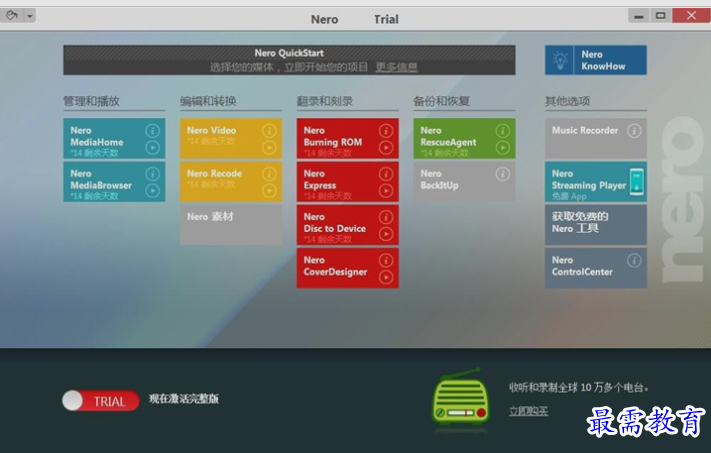
Task: Click the 立即购买 link
Action: pos(528,411)
